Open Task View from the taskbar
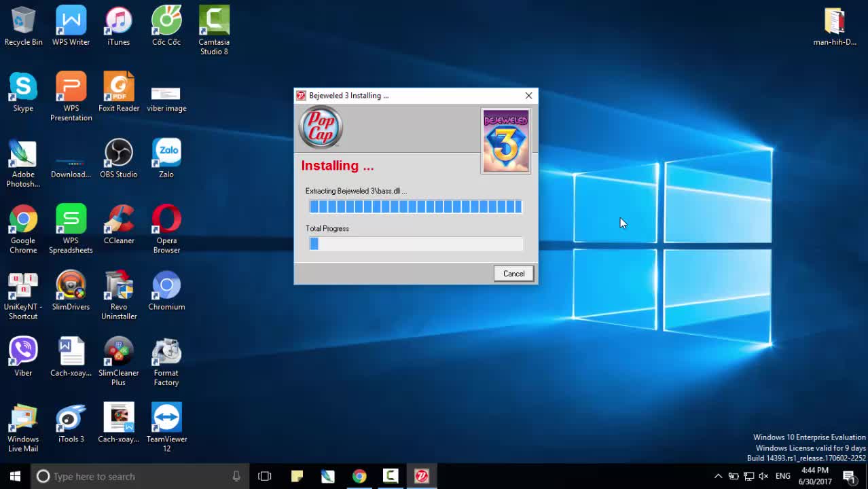 tap(264, 476)
